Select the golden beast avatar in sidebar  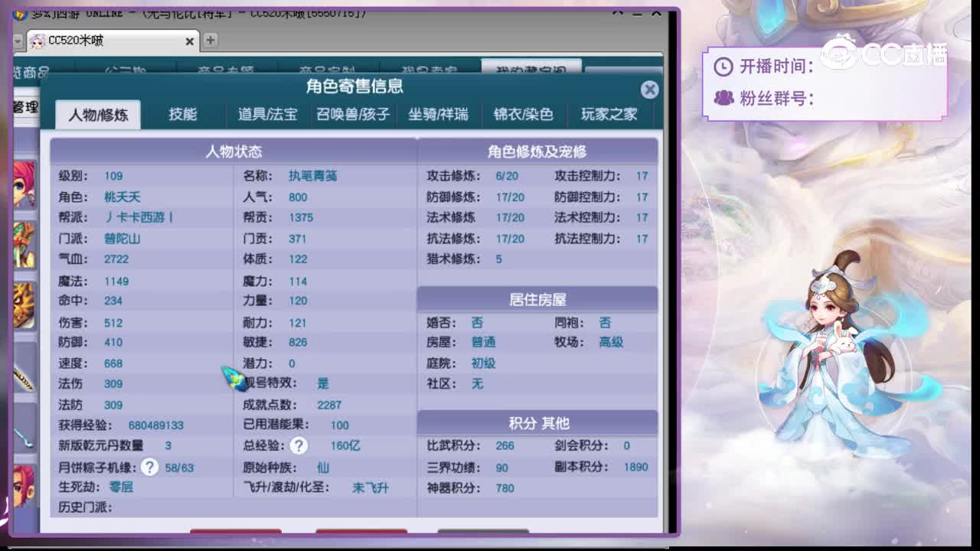coord(24,306)
